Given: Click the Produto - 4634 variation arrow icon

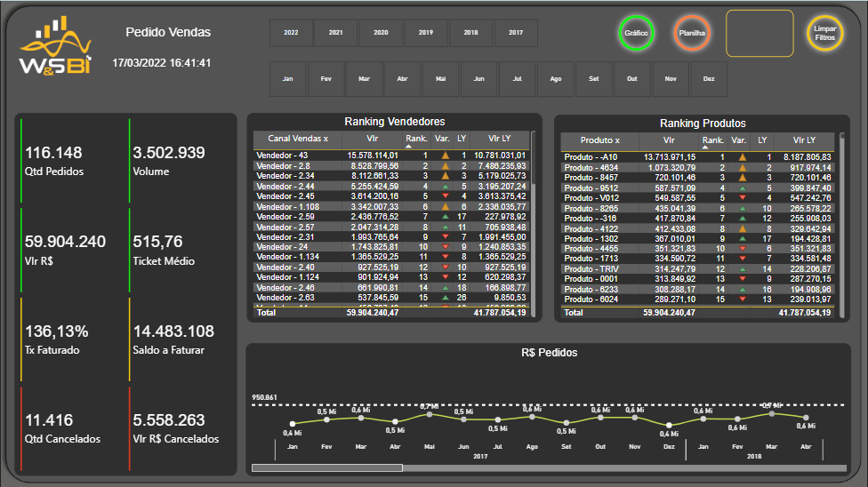Looking at the screenshot, I should [743, 168].
